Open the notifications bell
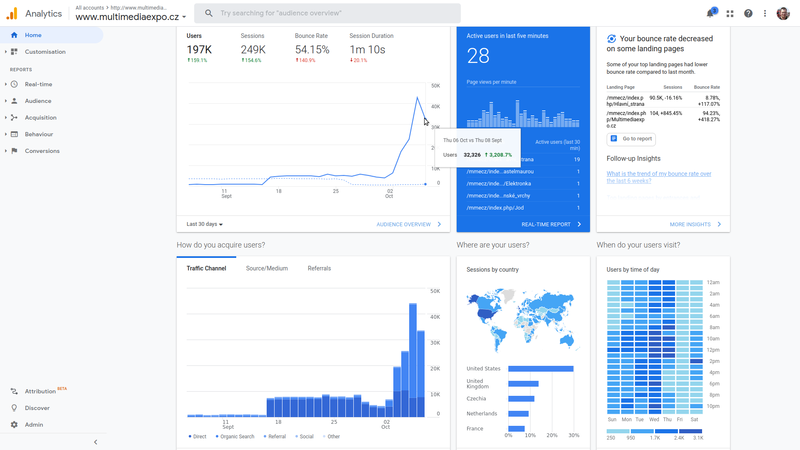Viewport: 800px width, 450px height. pos(711,13)
